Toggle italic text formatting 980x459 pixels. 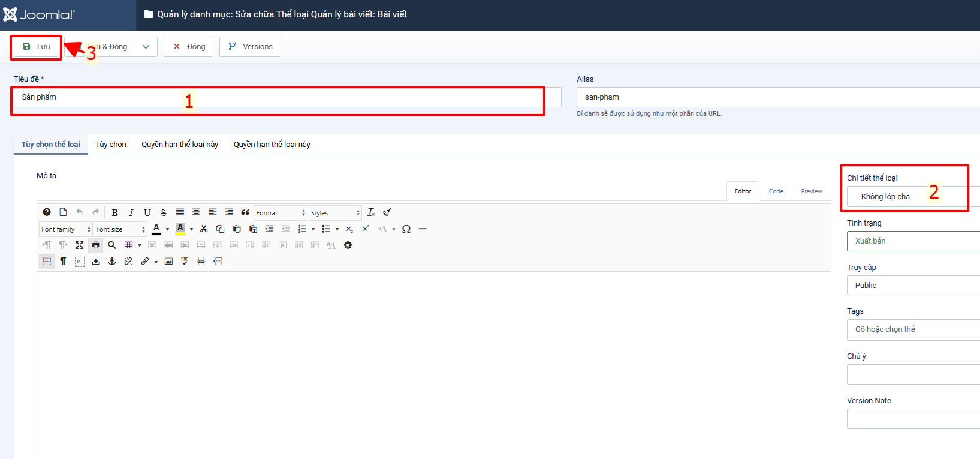pyautogui.click(x=131, y=213)
